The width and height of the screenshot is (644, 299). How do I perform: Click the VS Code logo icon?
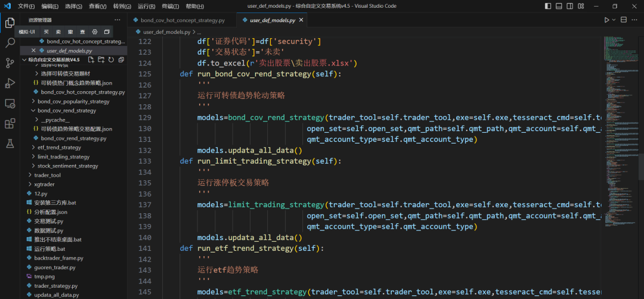[7, 6]
